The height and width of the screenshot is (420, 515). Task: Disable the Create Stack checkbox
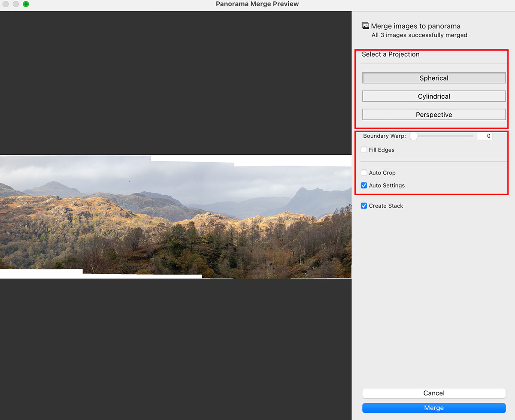click(364, 205)
